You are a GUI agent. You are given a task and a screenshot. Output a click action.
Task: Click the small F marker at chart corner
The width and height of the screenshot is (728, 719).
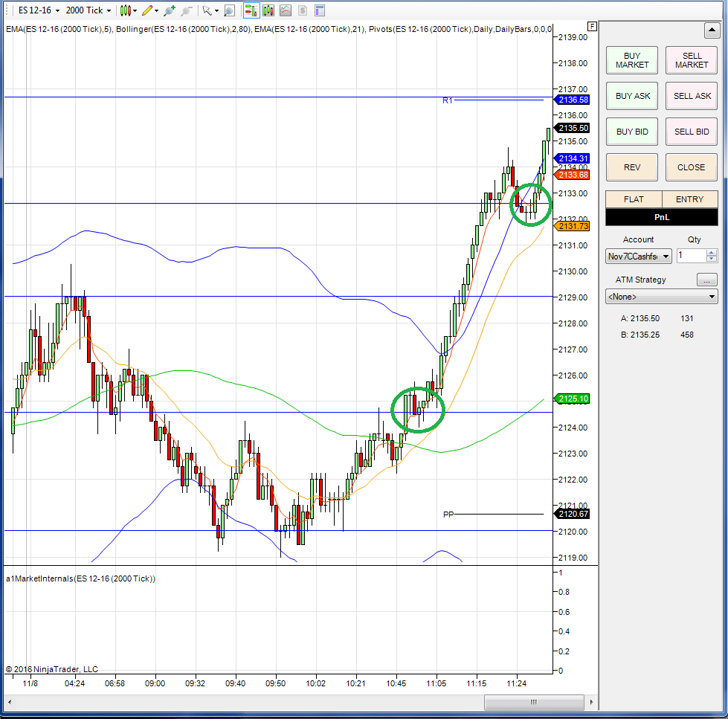pyautogui.click(x=592, y=27)
